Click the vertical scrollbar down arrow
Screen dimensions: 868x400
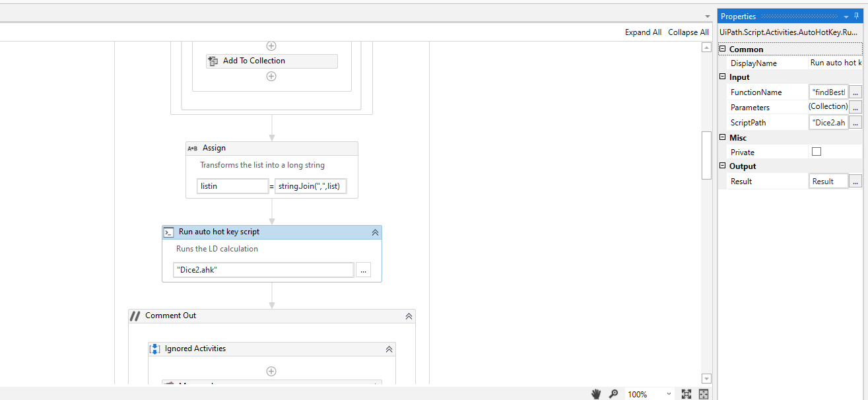[706, 378]
